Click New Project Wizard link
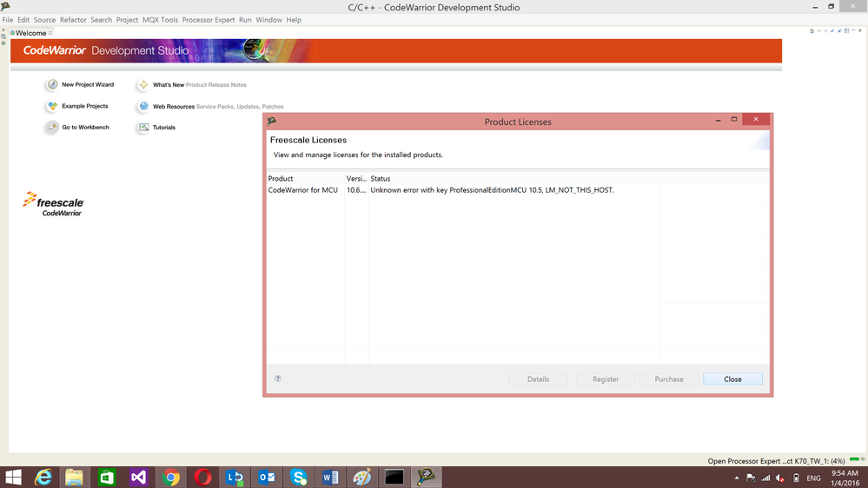Screen dimensions: 868x488 [88, 84]
